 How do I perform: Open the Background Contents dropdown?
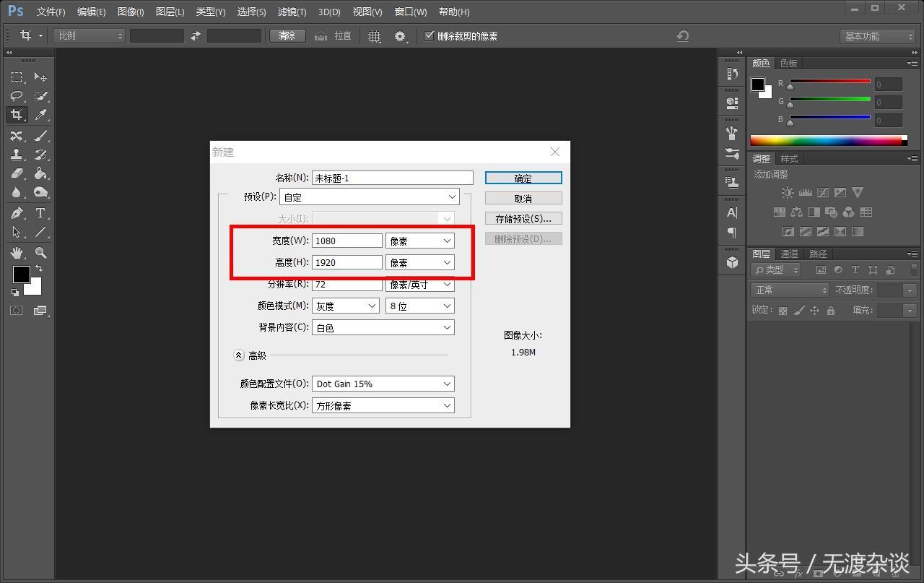point(383,327)
